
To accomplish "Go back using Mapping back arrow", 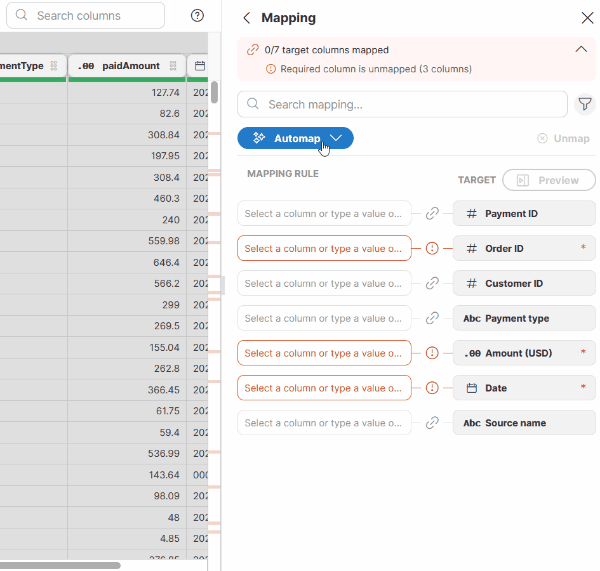I will click(247, 18).
